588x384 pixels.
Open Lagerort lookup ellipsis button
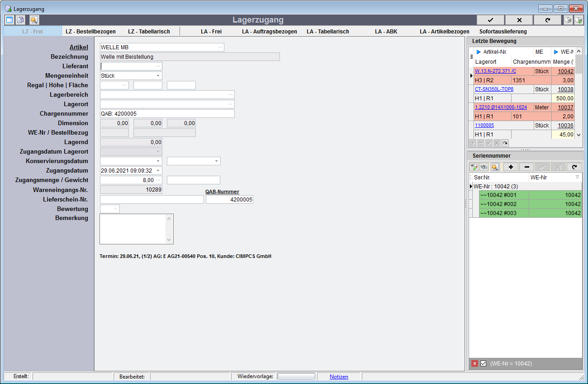231,104
